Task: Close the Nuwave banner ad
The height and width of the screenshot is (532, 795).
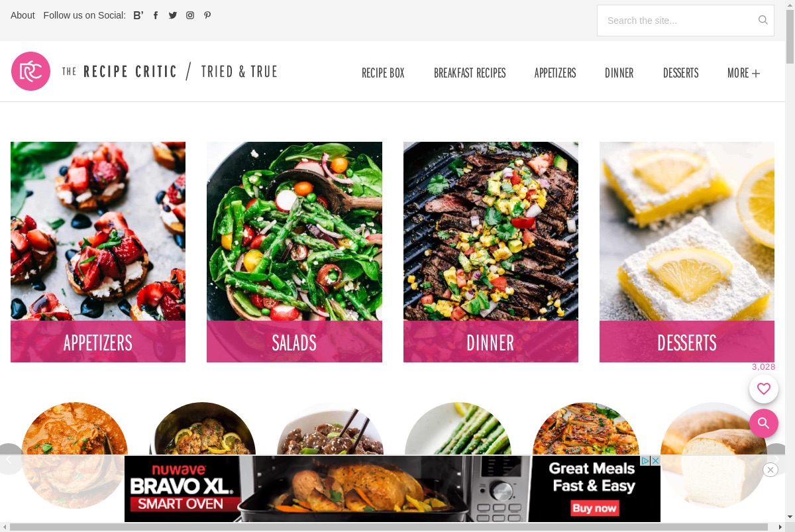Action: [770, 470]
